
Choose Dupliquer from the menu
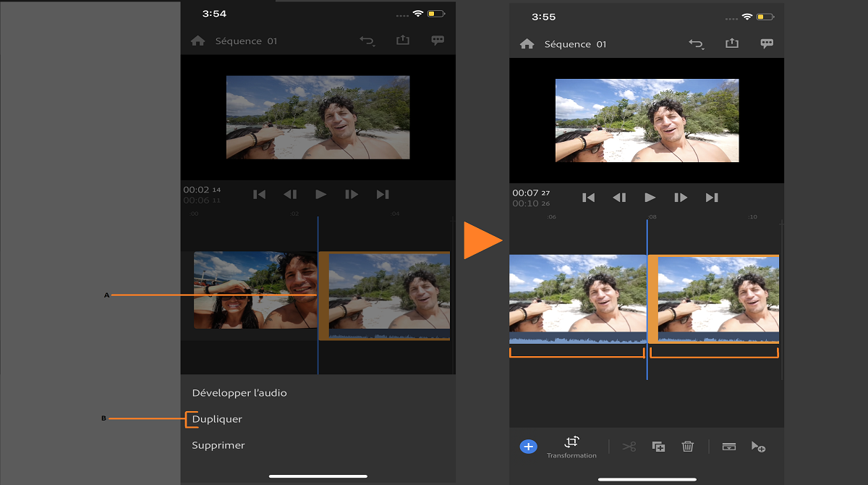[x=217, y=419]
